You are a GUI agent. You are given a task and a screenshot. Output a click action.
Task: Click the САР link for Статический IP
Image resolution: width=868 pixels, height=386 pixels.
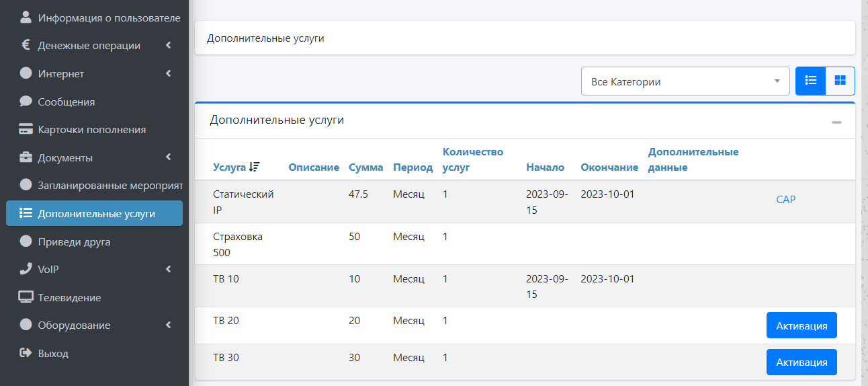[785, 200]
